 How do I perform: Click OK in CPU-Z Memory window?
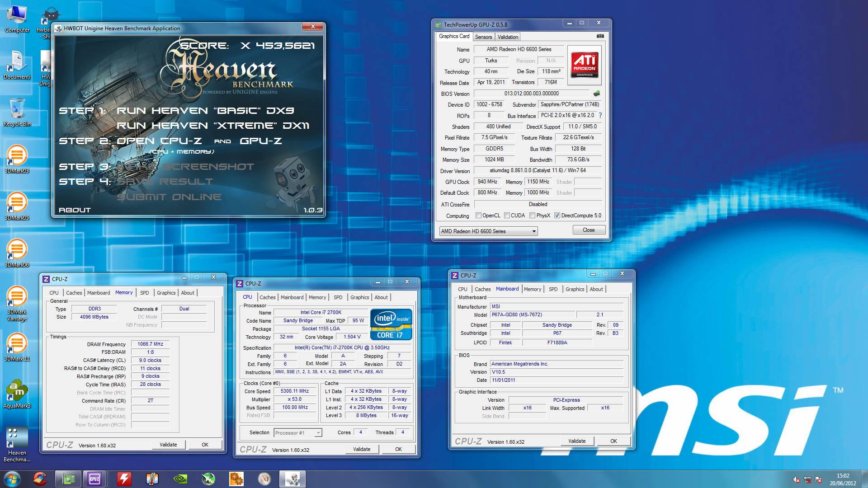(x=205, y=445)
